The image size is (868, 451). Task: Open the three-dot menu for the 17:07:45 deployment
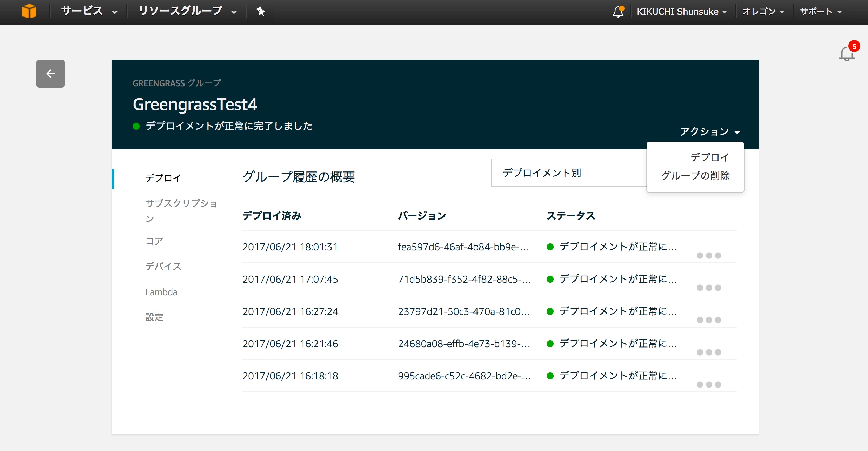[709, 288]
